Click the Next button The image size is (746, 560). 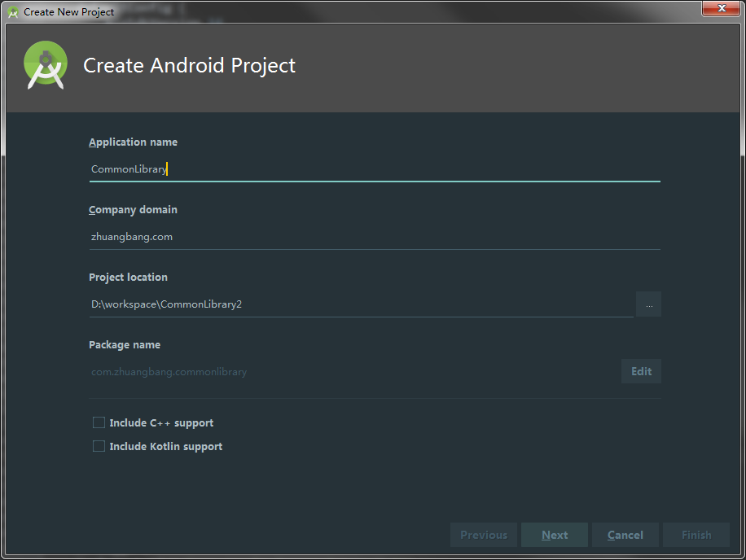coord(555,535)
